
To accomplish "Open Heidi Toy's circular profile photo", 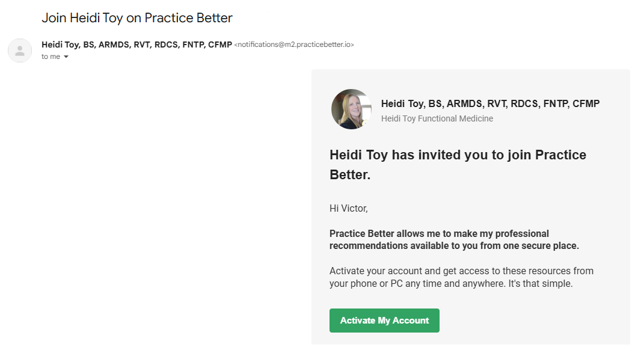I will (x=351, y=109).
